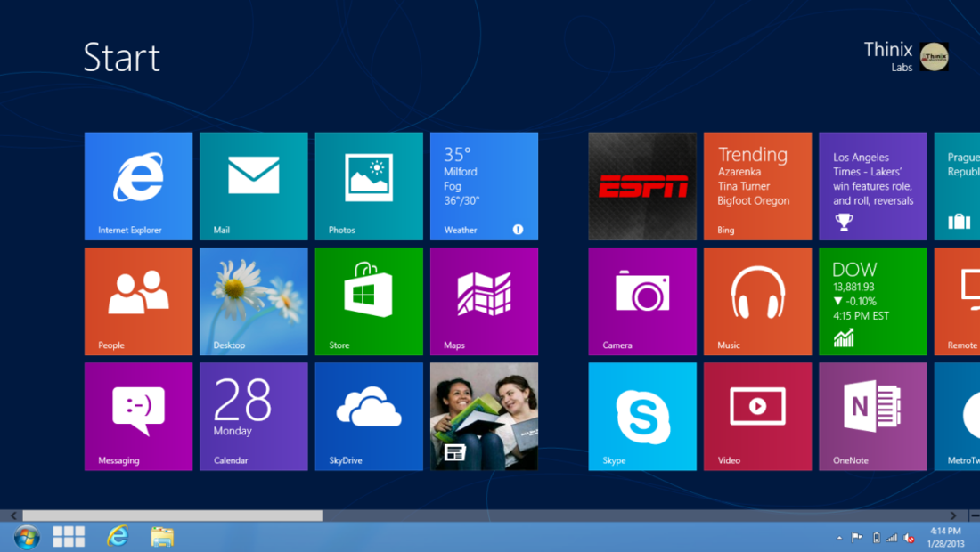Click the weather alert exclamation icon
Image resolution: width=980 pixels, height=552 pixels.
519,230
